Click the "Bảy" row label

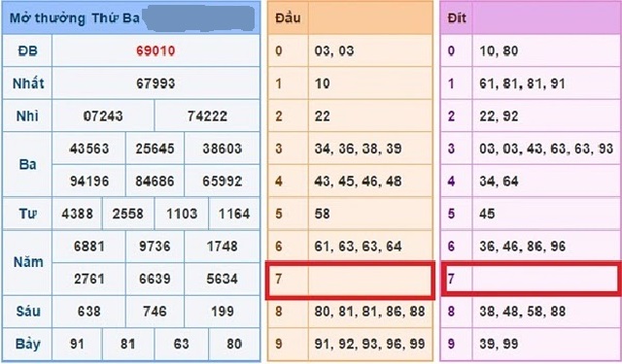(28, 344)
